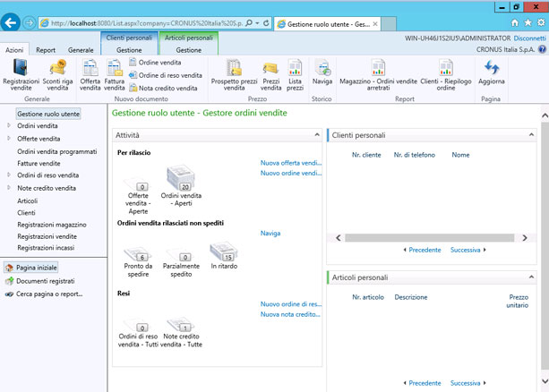Collapse the Articoli personali panel
The width and height of the screenshot is (549, 392).
pyautogui.click(x=531, y=277)
